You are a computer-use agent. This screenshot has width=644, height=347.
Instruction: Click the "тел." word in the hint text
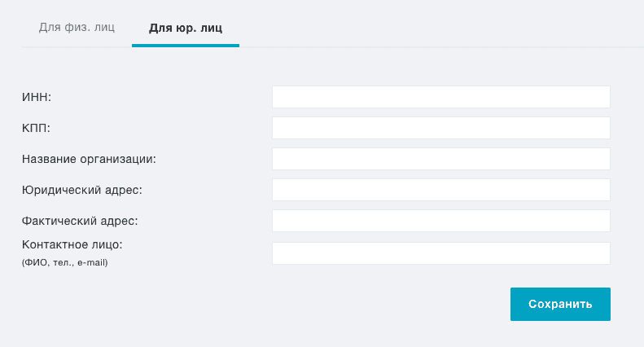pos(64,263)
